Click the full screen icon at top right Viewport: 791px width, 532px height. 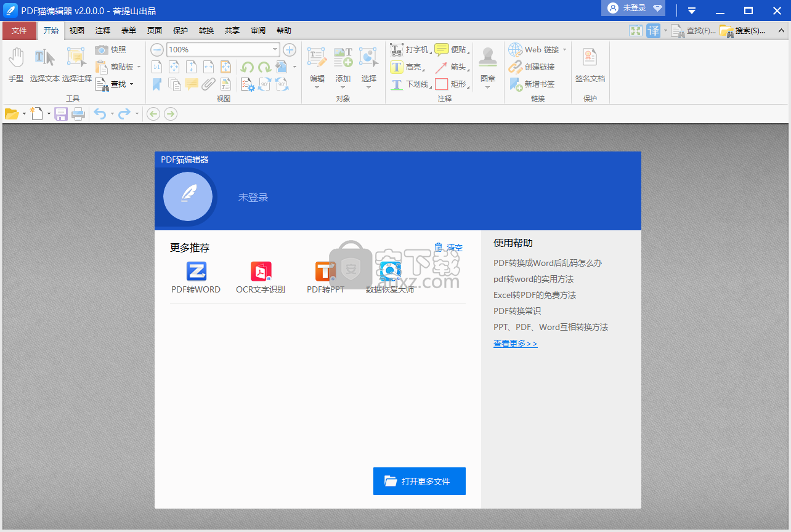pyautogui.click(x=636, y=31)
